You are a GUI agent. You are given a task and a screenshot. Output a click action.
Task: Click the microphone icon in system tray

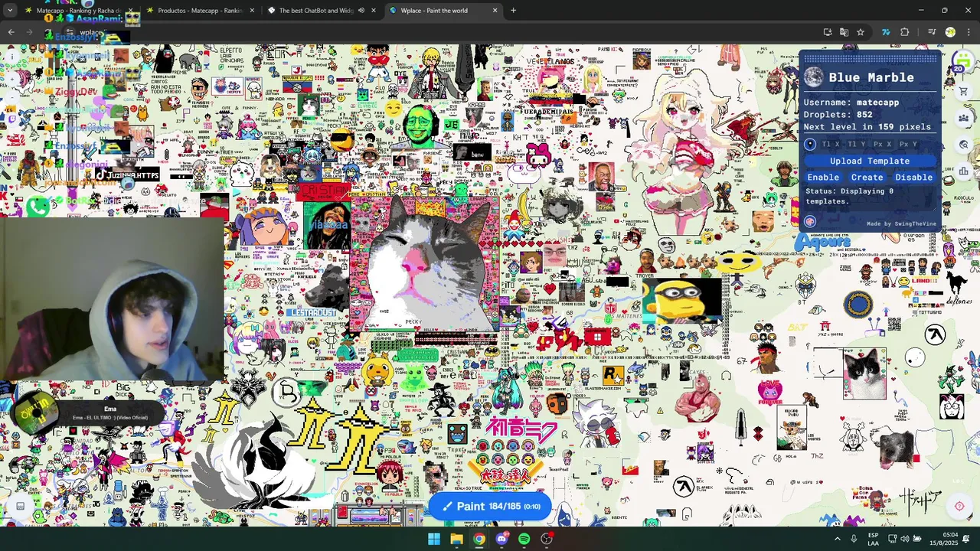pyautogui.click(x=854, y=540)
